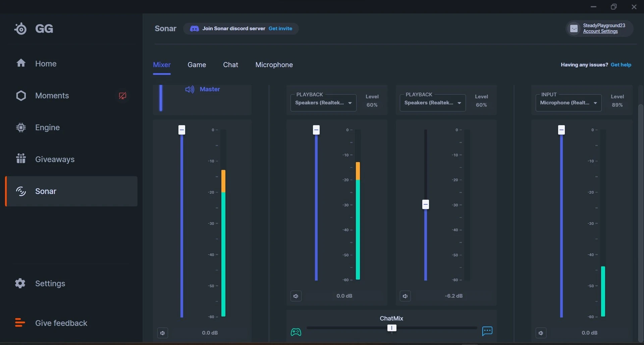Mute the Game playback channel at 0.0 dB
The height and width of the screenshot is (345, 644).
[x=296, y=296]
